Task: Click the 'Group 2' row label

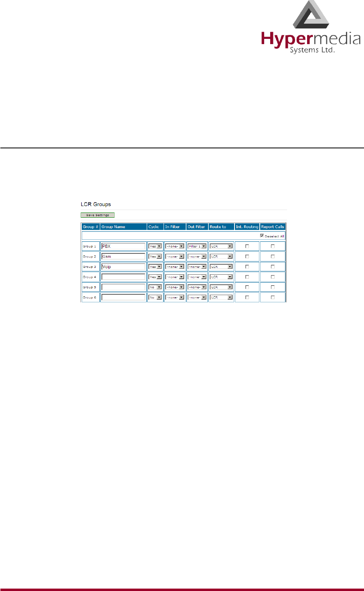Action: click(x=89, y=257)
